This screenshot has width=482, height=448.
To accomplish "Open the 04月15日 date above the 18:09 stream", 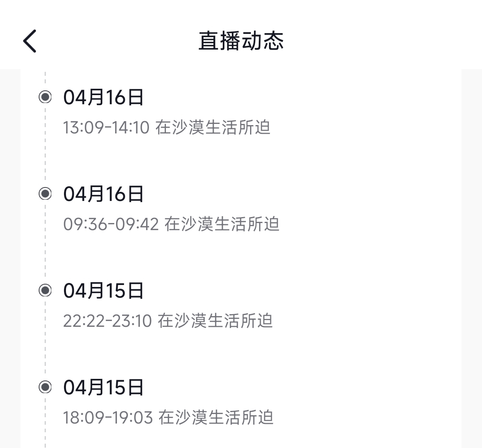I will point(104,388).
